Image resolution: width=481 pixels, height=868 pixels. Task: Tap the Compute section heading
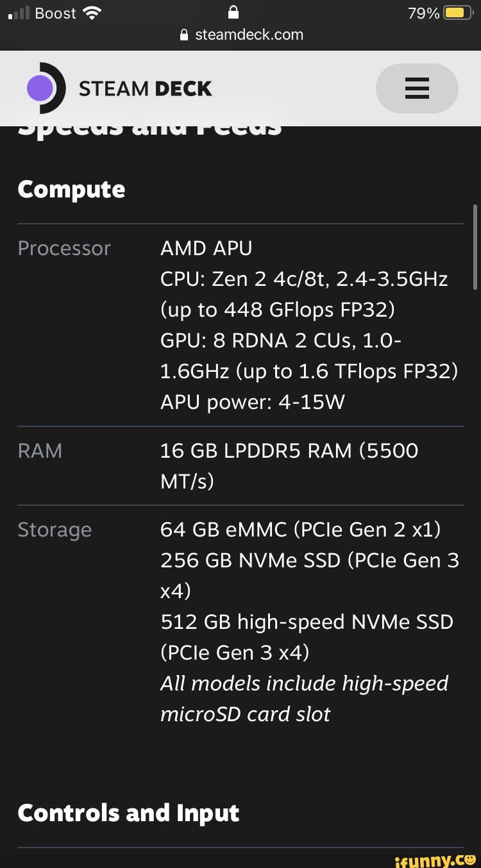pyautogui.click(x=71, y=188)
